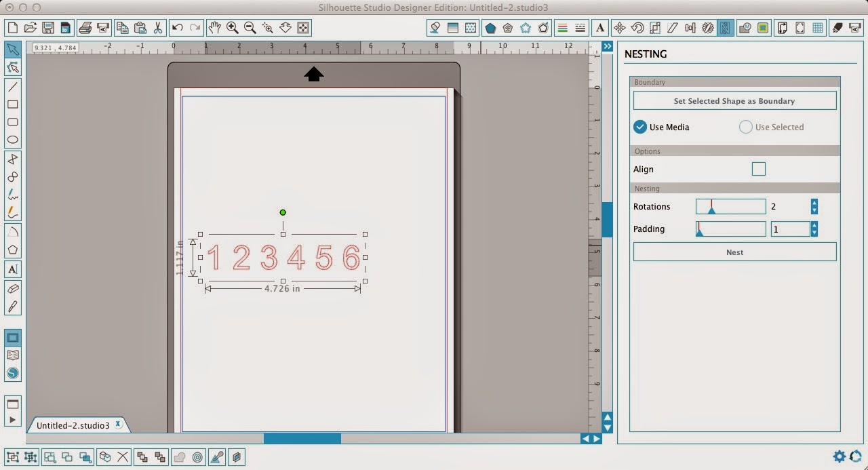Select the Eraser tool
The image size is (868, 470).
(13, 288)
